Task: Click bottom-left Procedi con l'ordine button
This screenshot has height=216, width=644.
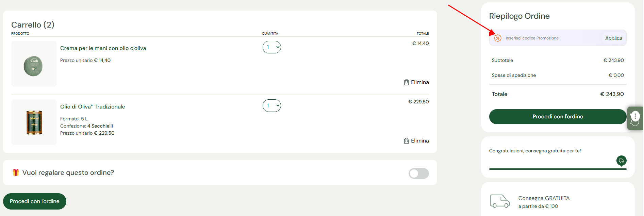Action: [x=34, y=201]
